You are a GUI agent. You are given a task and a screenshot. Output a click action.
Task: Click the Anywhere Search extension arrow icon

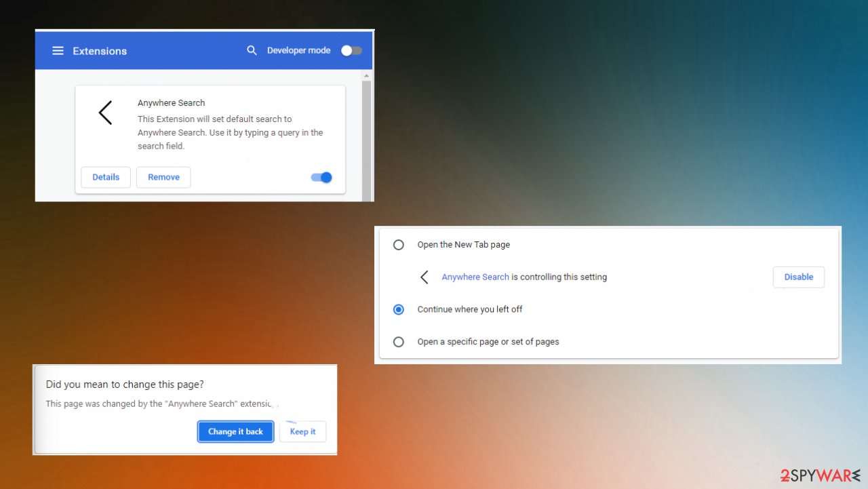105,113
